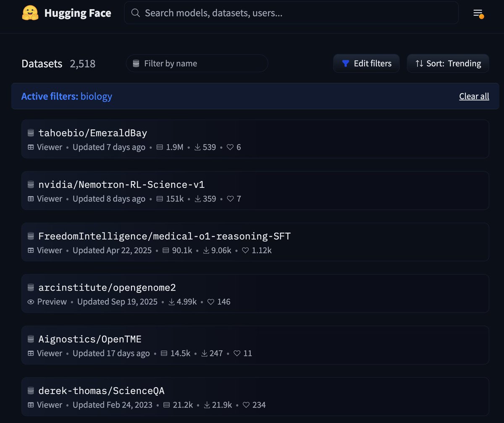Click the download icon on derek-thomas/ScienceQA

click(207, 405)
